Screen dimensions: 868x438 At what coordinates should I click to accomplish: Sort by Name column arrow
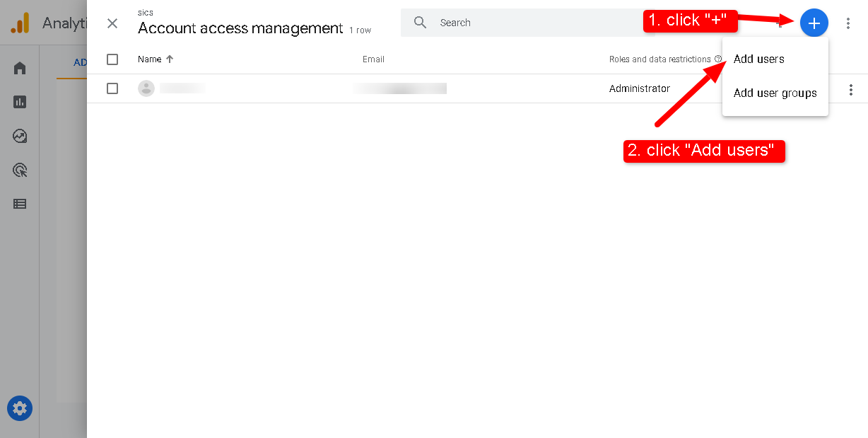coord(170,59)
